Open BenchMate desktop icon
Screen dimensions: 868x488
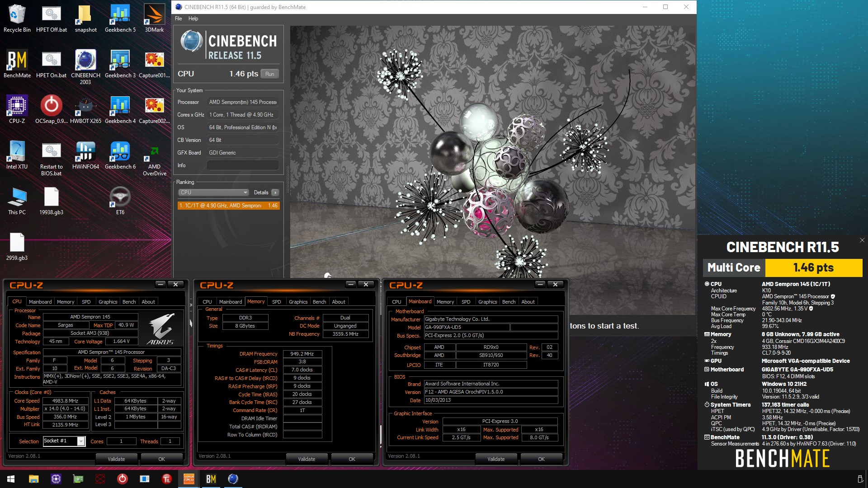point(17,64)
